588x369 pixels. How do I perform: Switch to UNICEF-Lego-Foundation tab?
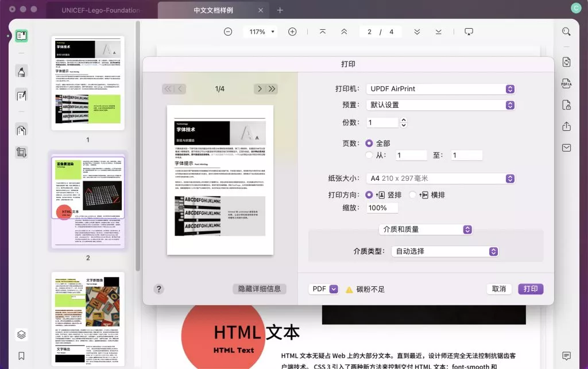102,10
